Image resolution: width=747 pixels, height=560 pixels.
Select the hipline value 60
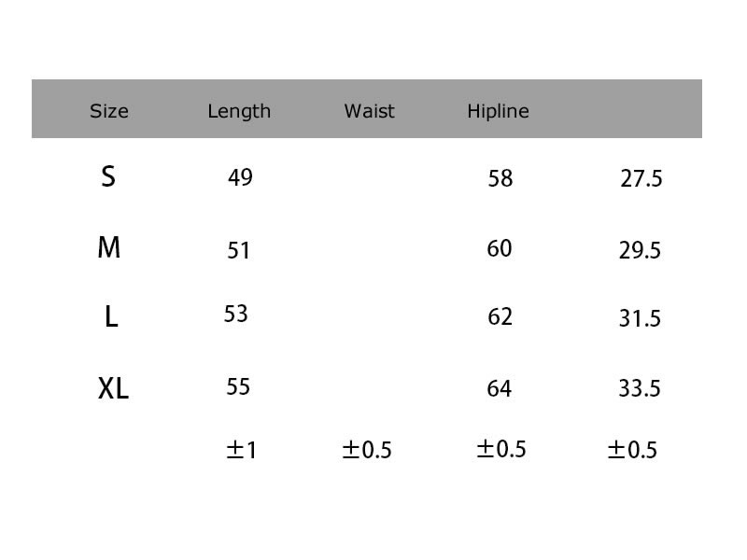[x=500, y=248]
